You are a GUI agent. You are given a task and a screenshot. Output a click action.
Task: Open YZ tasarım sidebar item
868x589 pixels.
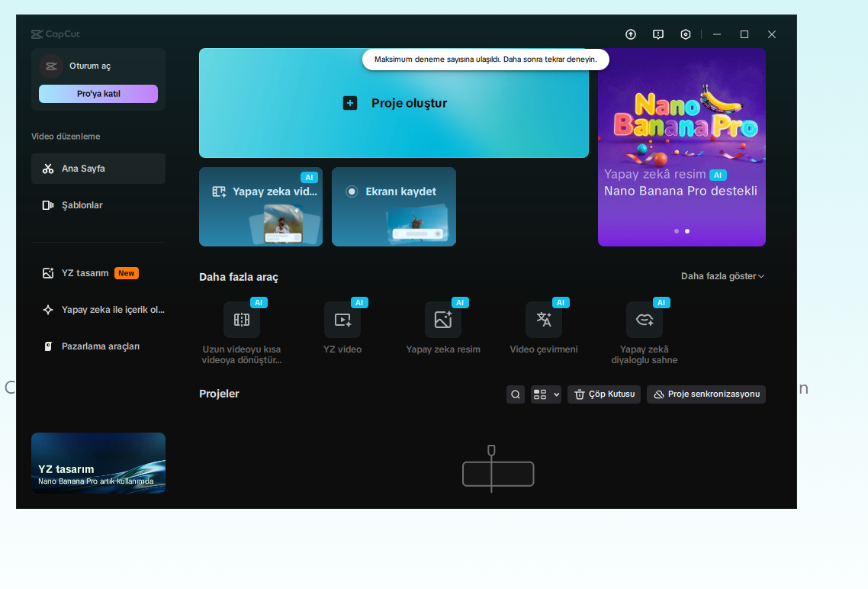(98, 273)
